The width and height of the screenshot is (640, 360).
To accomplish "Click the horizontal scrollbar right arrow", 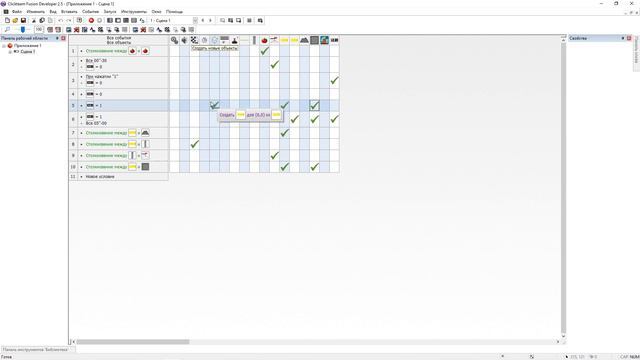I will coord(558,342).
